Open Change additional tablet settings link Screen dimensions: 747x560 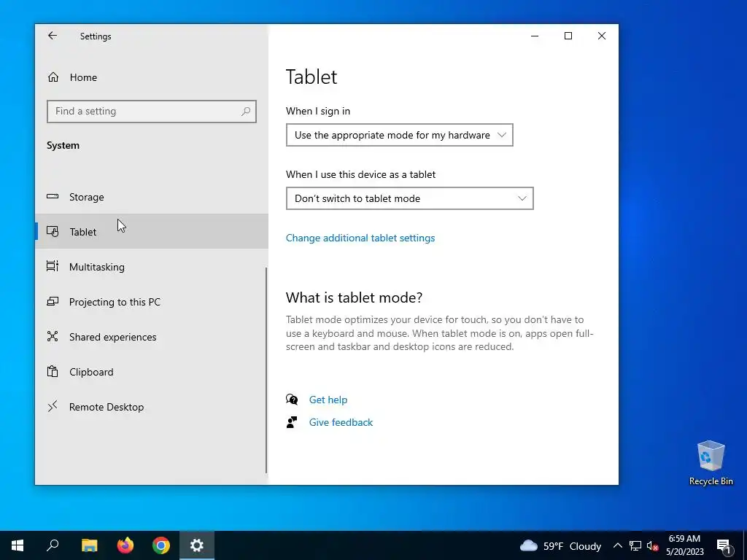point(360,238)
